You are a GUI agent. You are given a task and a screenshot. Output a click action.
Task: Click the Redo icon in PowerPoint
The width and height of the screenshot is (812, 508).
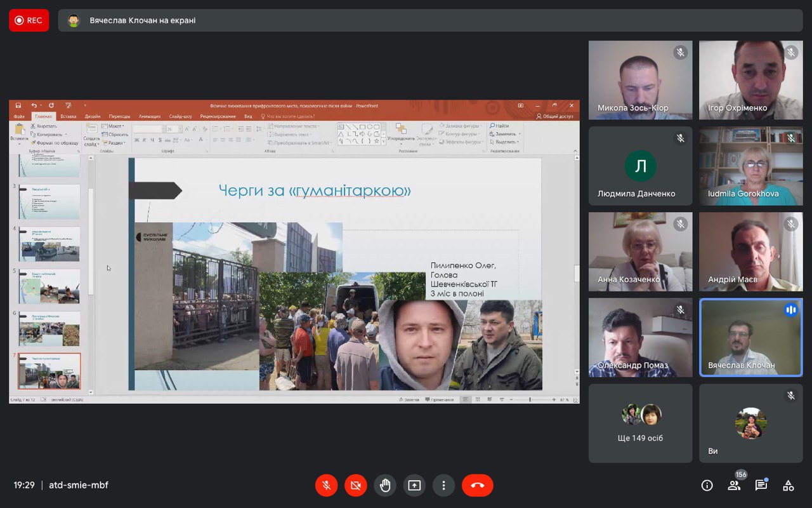[x=51, y=105]
